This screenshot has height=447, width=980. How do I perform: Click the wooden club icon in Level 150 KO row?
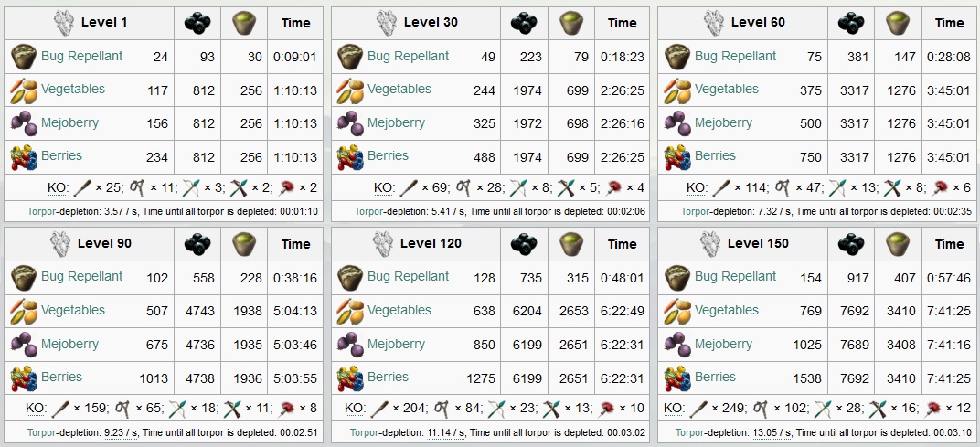click(698, 409)
